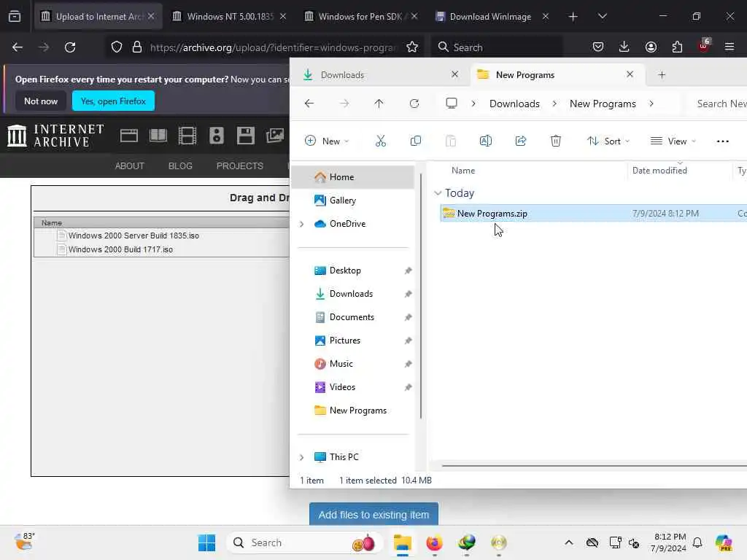This screenshot has width=747, height=560.
Task: Reload the Firefox page
Action: [70, 47]
